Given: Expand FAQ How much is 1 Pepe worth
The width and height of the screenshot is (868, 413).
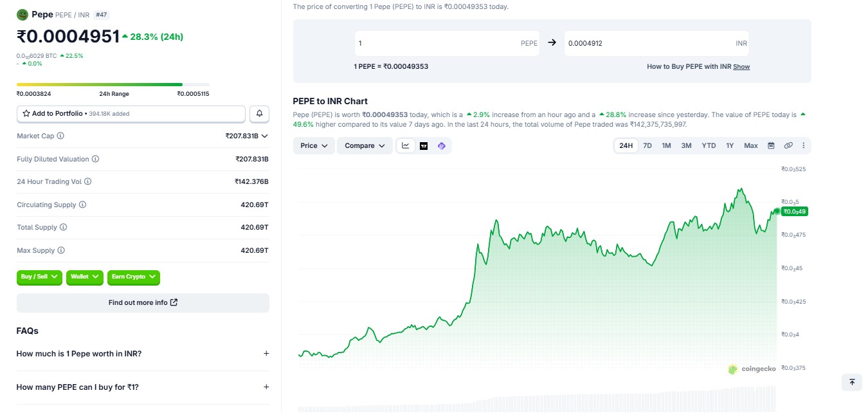Looking at the screenshot, I should click(143, 353).
